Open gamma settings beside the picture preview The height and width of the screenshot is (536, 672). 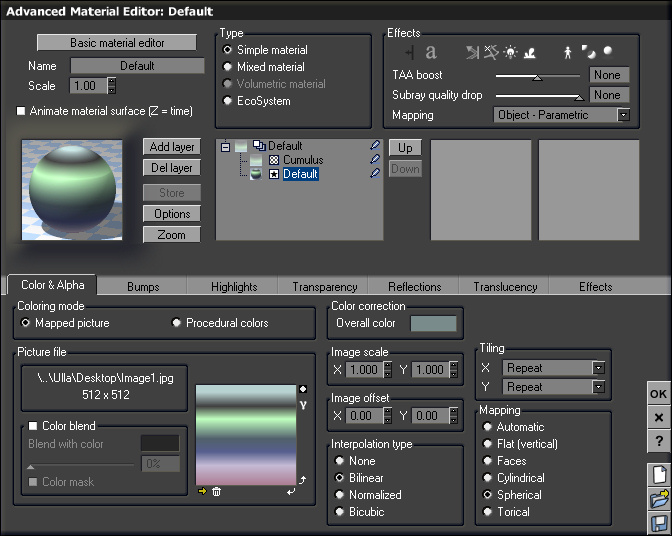tap(303, 405)
